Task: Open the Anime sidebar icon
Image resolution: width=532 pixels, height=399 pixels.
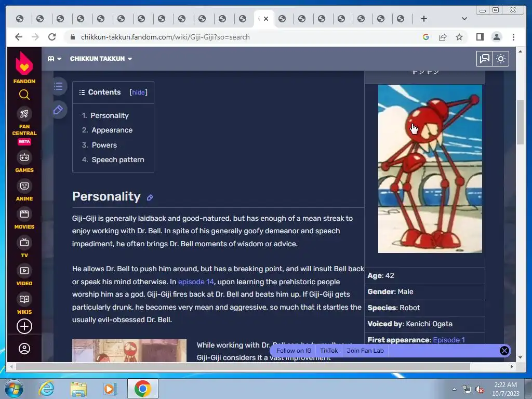Action: click(24, 186)
